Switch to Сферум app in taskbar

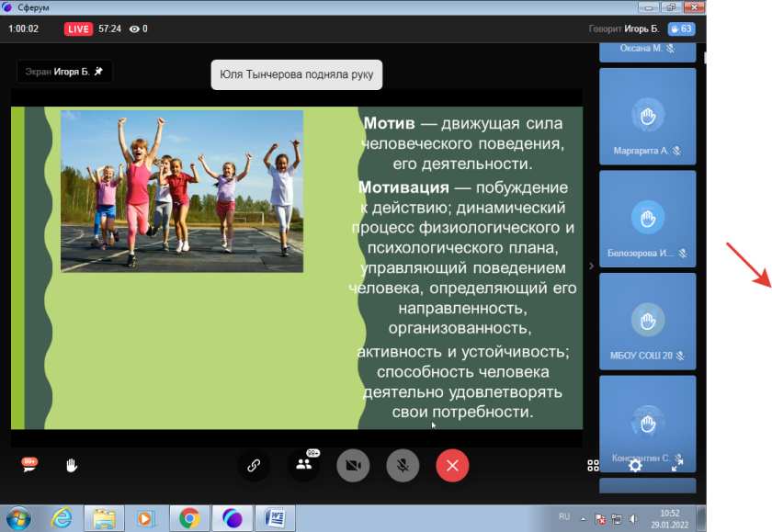click(x=233, y=518)
